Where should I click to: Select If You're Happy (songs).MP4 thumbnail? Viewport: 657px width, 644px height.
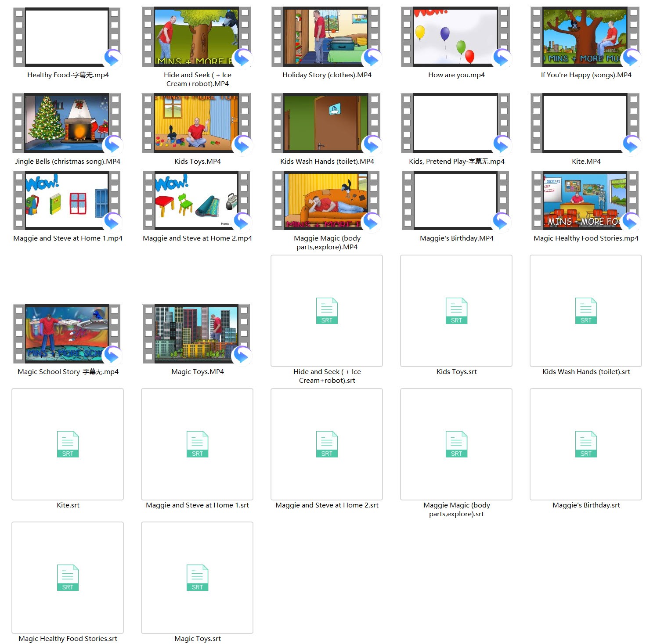point(585,37)
